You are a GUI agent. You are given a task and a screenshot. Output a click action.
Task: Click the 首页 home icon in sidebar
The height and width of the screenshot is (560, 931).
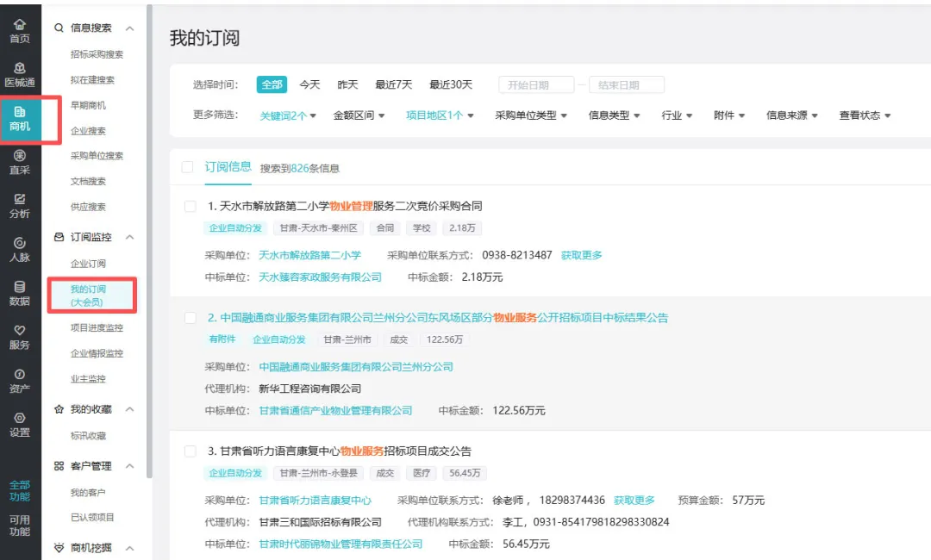(20, 30)
